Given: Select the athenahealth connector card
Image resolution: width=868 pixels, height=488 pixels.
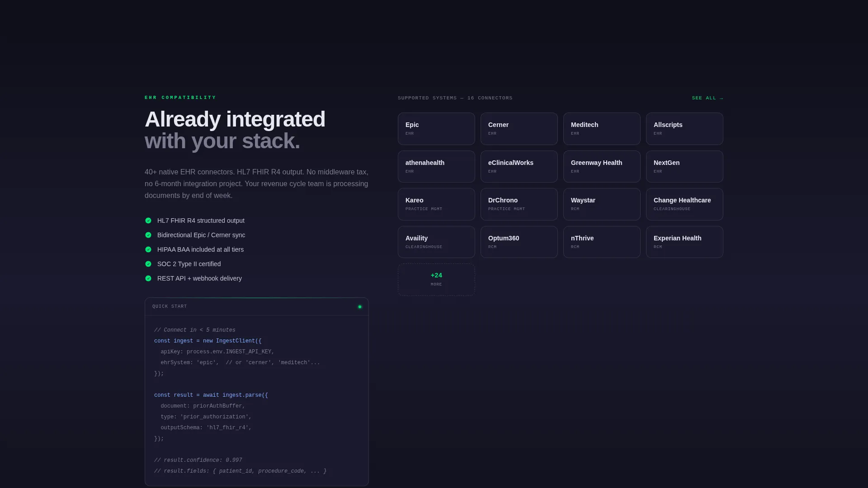Looking at the screenshot, I should coord(436,166).
